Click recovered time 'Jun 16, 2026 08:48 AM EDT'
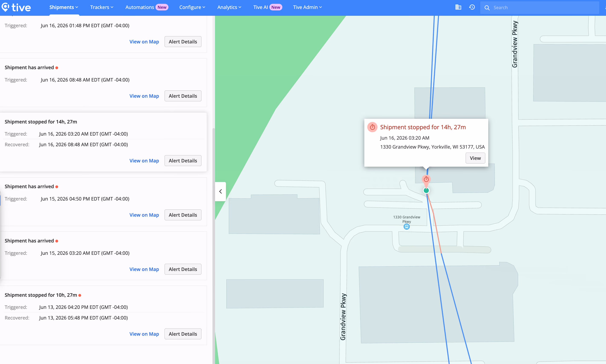The width and height of the screenshot is (606, 364). coord(83,145)
